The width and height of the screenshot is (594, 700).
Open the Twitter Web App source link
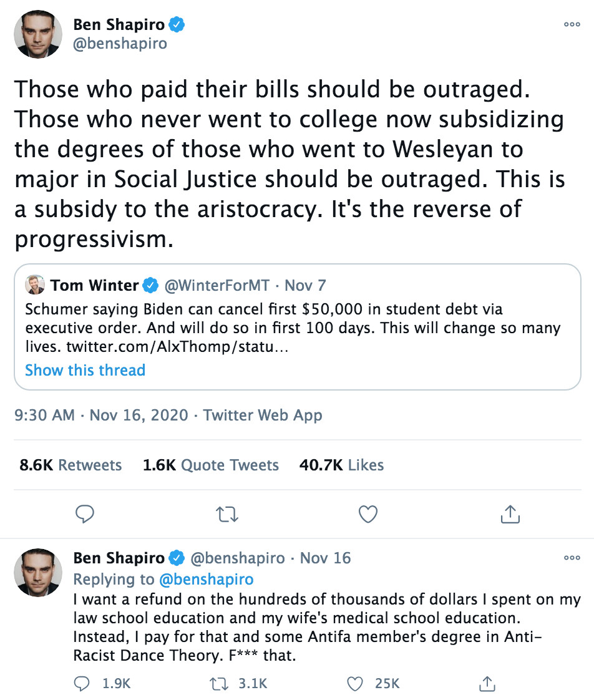coord(263,415)
